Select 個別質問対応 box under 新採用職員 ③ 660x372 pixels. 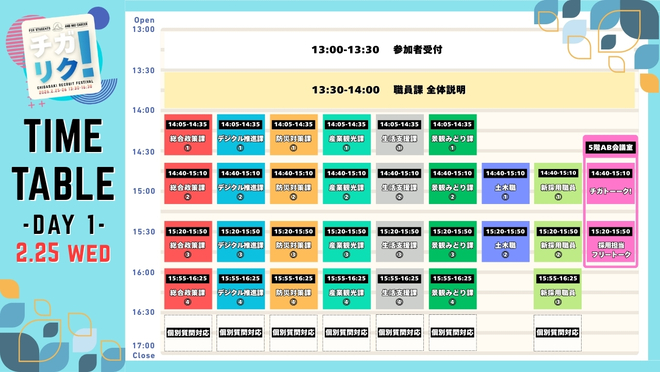tap(558, 333)
